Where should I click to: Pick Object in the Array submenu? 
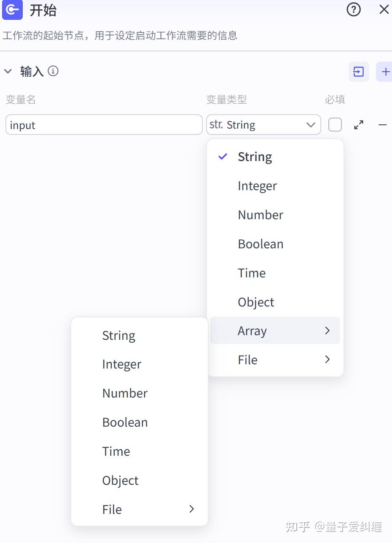pyautogui.click(x=120, y=481)
